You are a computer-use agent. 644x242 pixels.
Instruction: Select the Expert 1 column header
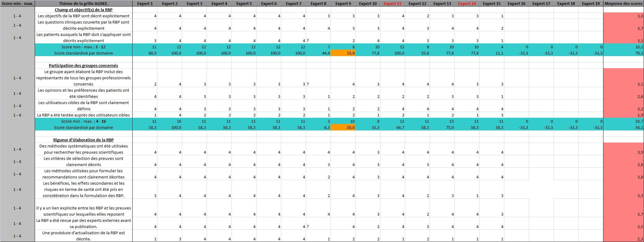(x=145, y=3)
